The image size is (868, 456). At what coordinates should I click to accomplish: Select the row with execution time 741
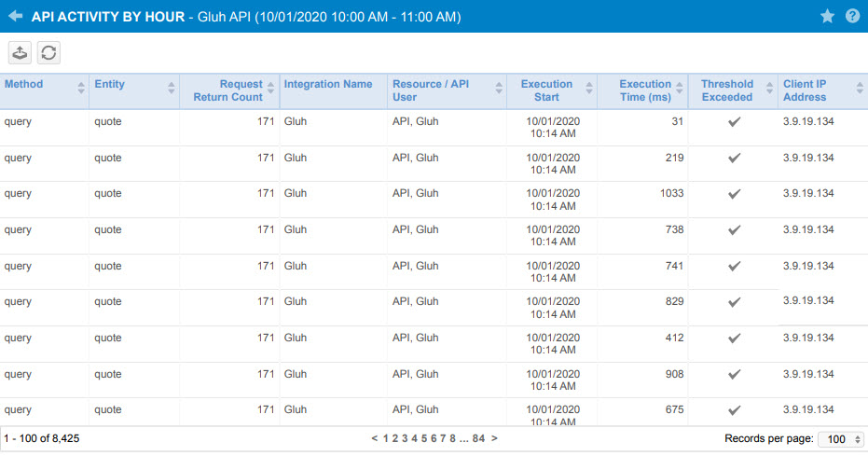[x=434, y=271]
